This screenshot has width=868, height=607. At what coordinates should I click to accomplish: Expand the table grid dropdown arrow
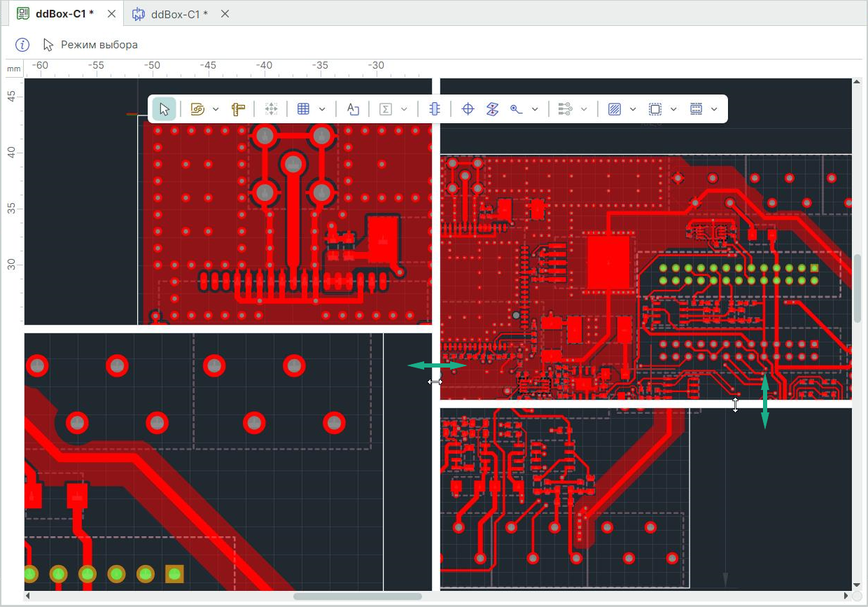click(322, 109)
